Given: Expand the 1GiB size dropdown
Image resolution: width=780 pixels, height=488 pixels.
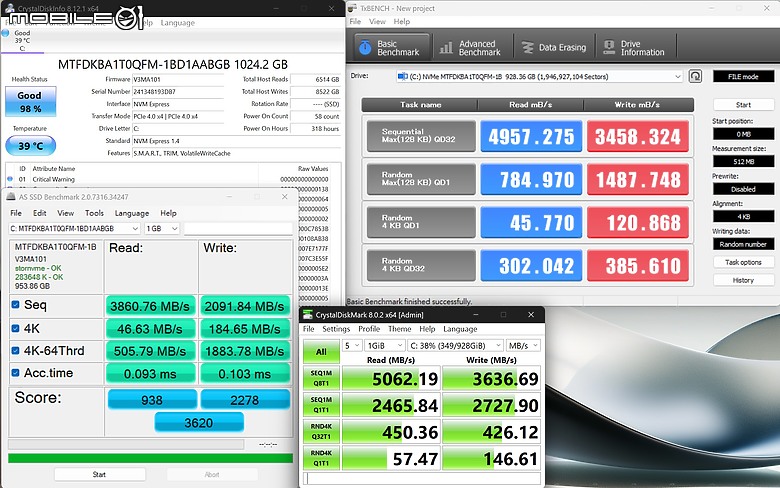Looking at the screenshot, I should click(x=385, y=346).
